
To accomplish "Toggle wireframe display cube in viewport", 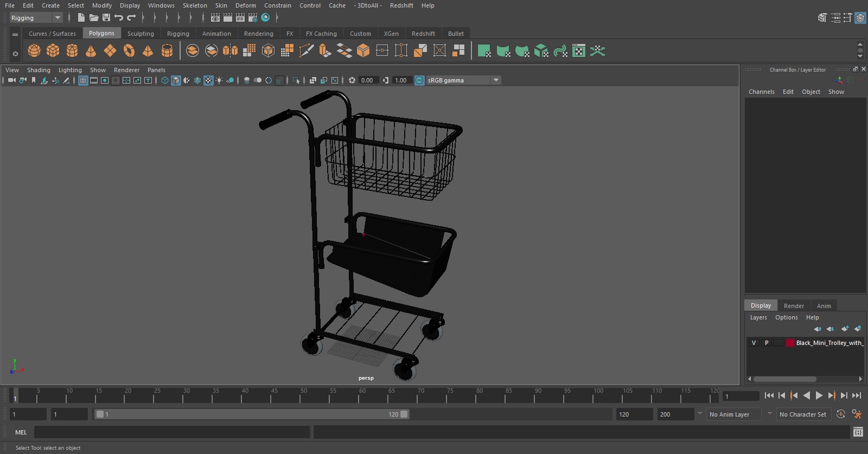I will (165, 80).
